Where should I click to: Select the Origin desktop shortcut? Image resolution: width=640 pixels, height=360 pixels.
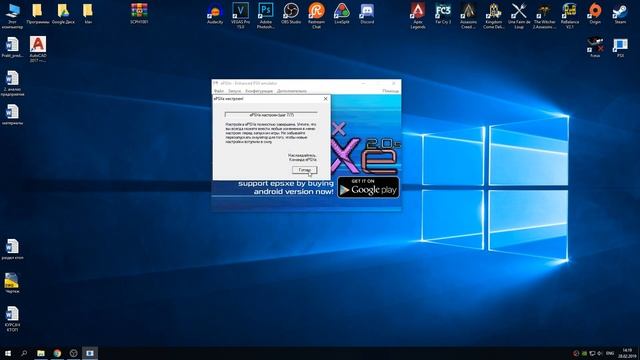(595, 13)
